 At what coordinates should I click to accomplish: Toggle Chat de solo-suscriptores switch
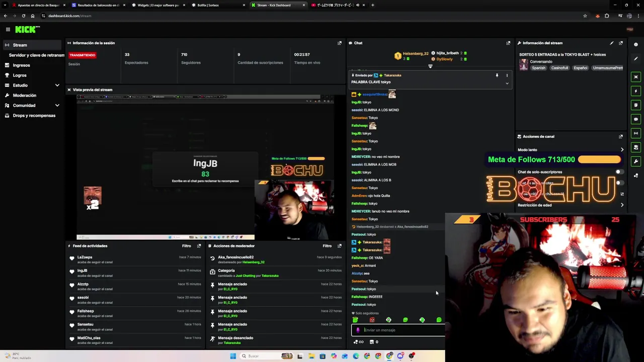619,172
